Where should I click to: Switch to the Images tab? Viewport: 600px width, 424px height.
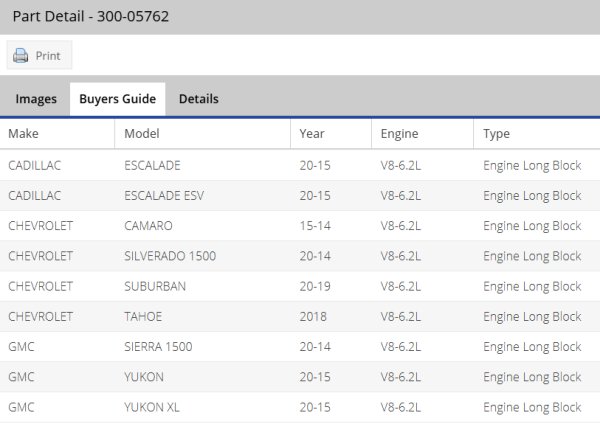coord(36,99)
